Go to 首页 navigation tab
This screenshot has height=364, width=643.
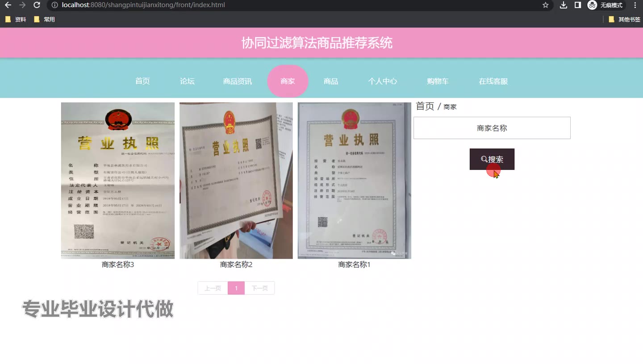coord(142,81)
